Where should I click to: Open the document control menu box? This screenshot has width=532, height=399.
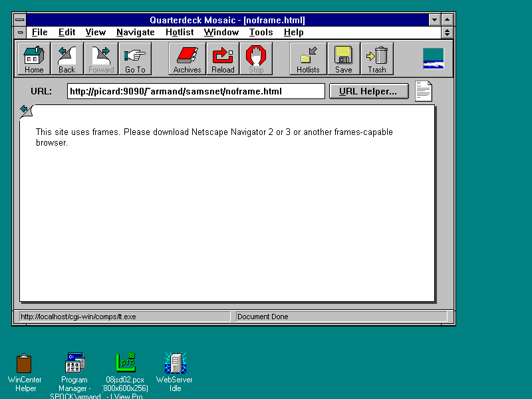[20, 32]
